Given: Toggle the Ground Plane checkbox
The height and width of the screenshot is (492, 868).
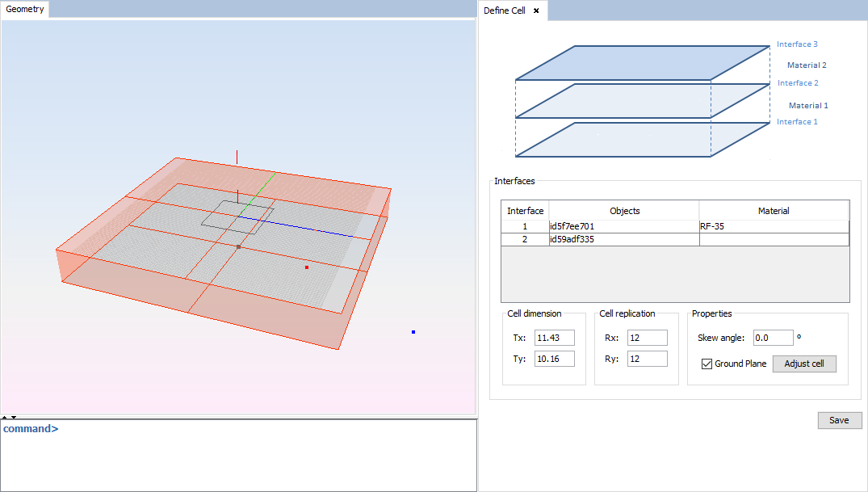Looking at the screenshot, I should [x=707, y=364].
